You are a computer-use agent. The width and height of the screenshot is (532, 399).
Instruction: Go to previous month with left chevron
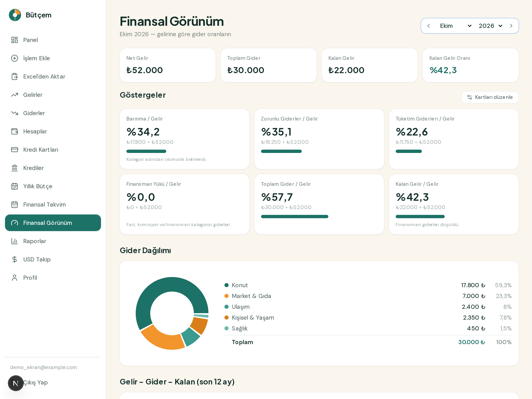[x=428, y=26]
